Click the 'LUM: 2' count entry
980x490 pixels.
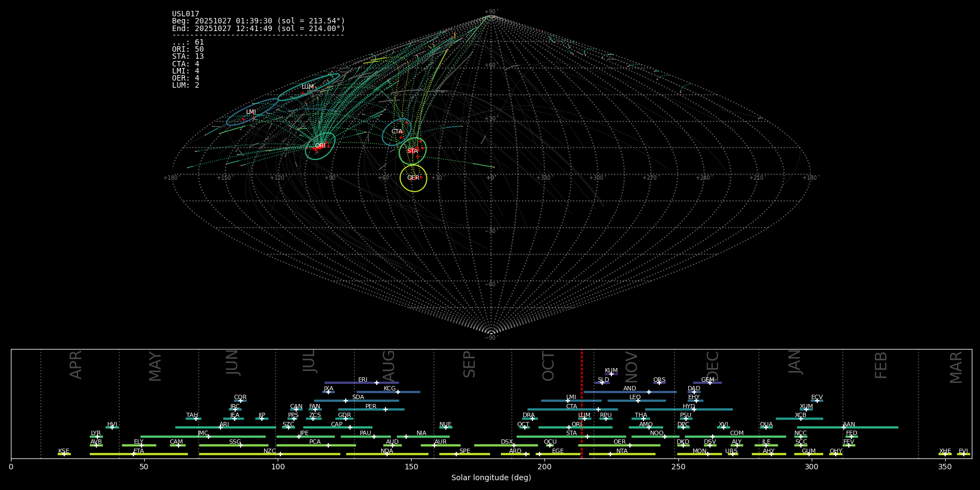click(x=186, y=85)
